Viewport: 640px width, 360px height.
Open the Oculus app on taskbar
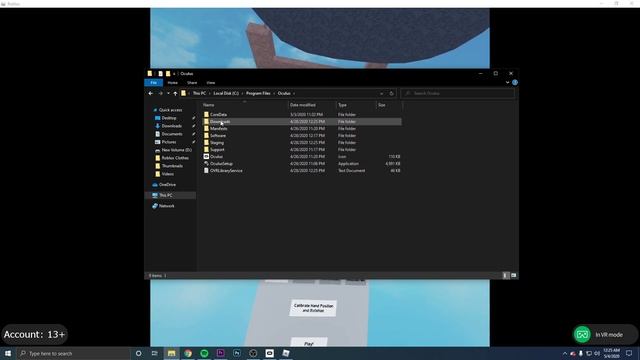[269, 353]
